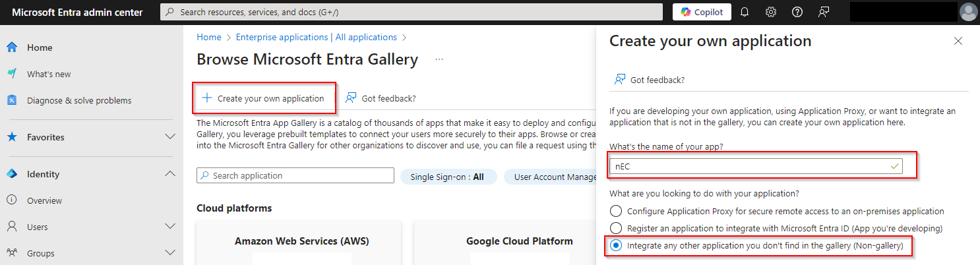The width and height of the screenshot is (980, 265).
Task: Expand the Users menu chevron
Action: pos(170,227)
